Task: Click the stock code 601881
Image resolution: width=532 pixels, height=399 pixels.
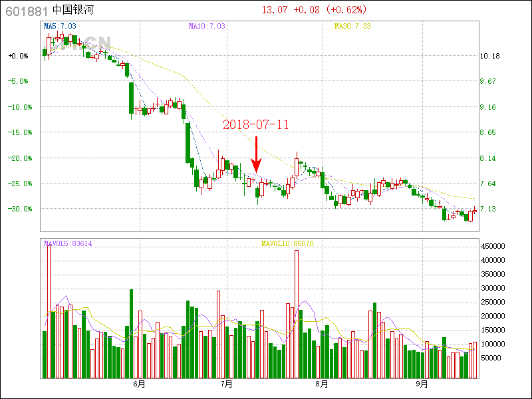Action: [25, 10]
